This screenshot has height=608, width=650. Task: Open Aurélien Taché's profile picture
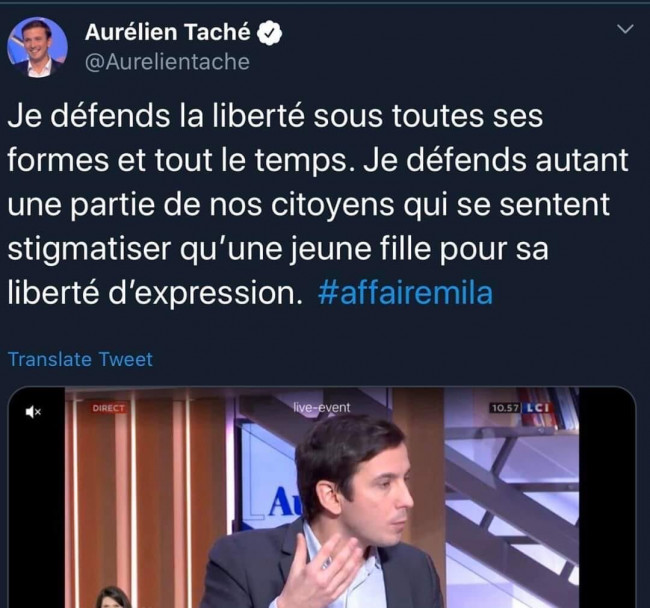coord(37,48)
